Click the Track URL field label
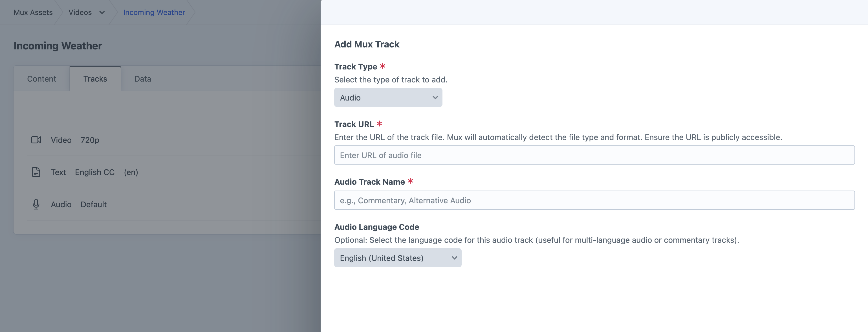 (x=354, y=124)
